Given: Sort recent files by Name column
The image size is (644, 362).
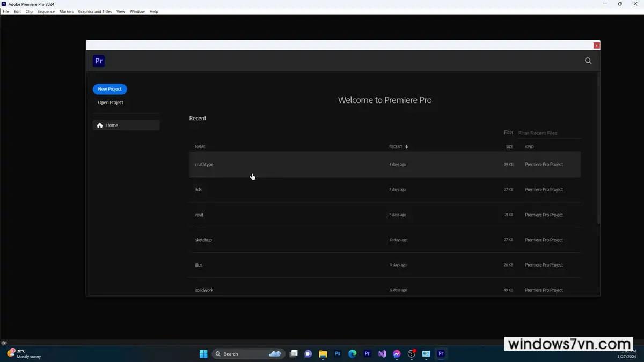Looking at the screenshot, I should point(200,147).
